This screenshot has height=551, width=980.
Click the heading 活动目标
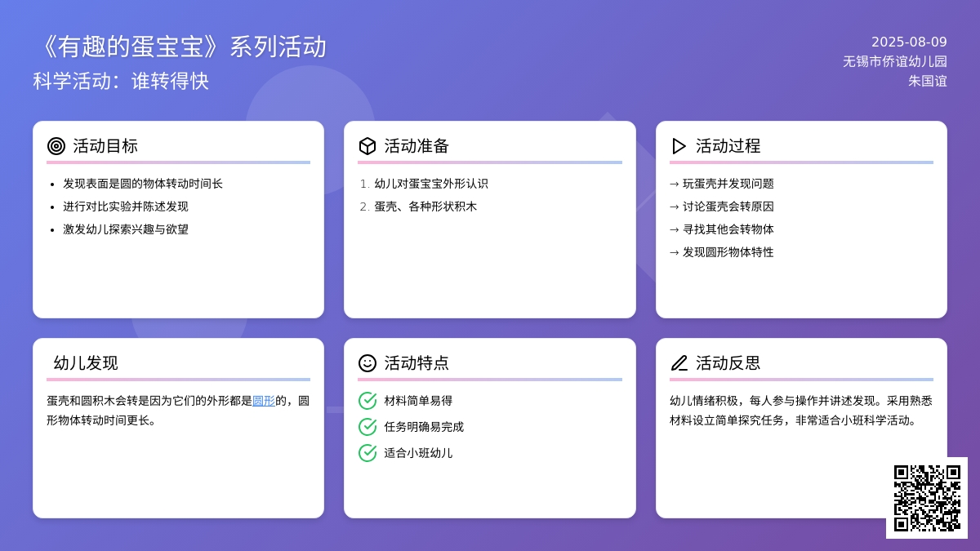coord(105,146)
